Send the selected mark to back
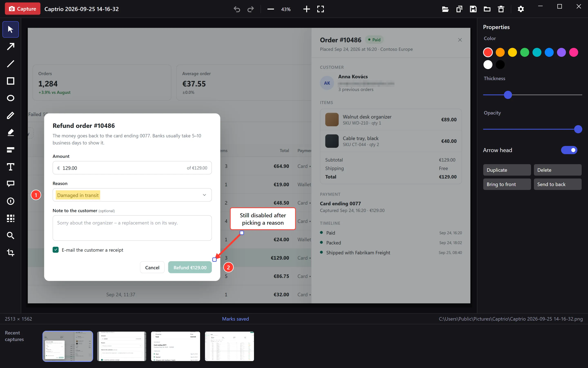The width and height of the screenshot is (588, 368). pos(557,184)
